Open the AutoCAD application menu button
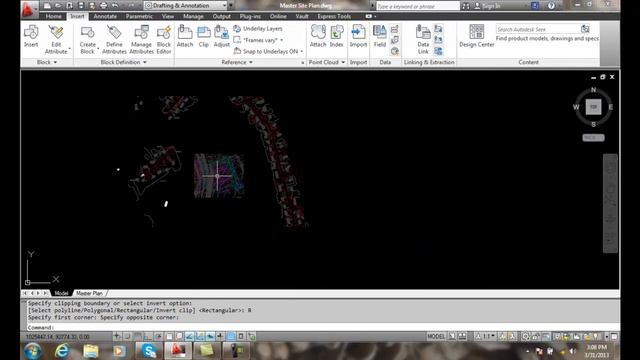640x360 pixels. point(28,9)
